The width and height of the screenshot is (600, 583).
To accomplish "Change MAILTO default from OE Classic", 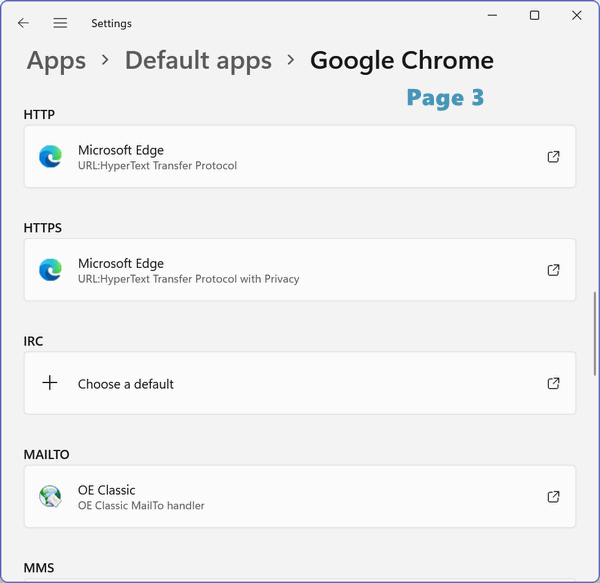I will pos(300,497).
